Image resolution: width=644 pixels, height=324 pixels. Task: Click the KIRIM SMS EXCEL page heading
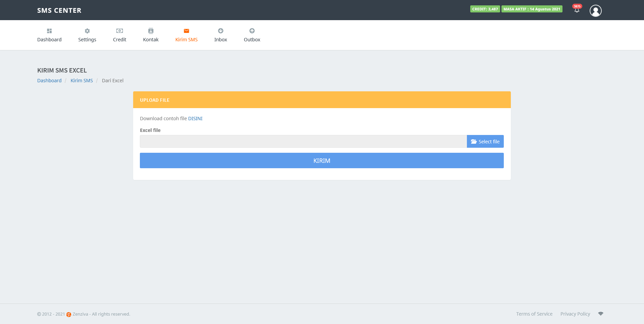point(62,71)
